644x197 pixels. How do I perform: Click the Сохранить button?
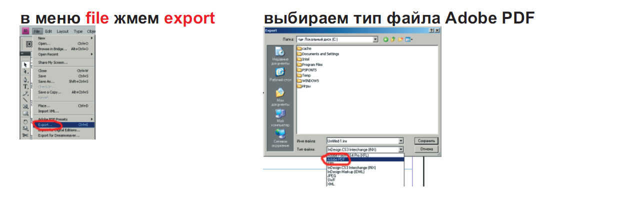(x=426, y=141)
